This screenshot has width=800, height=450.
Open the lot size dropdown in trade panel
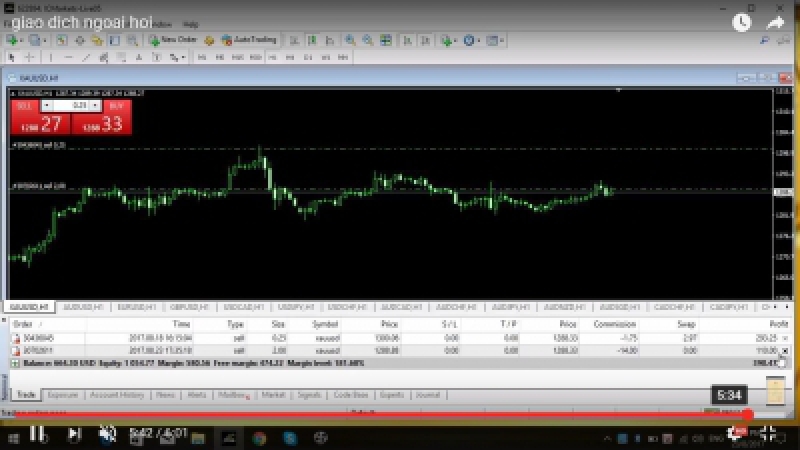point(96,104)
